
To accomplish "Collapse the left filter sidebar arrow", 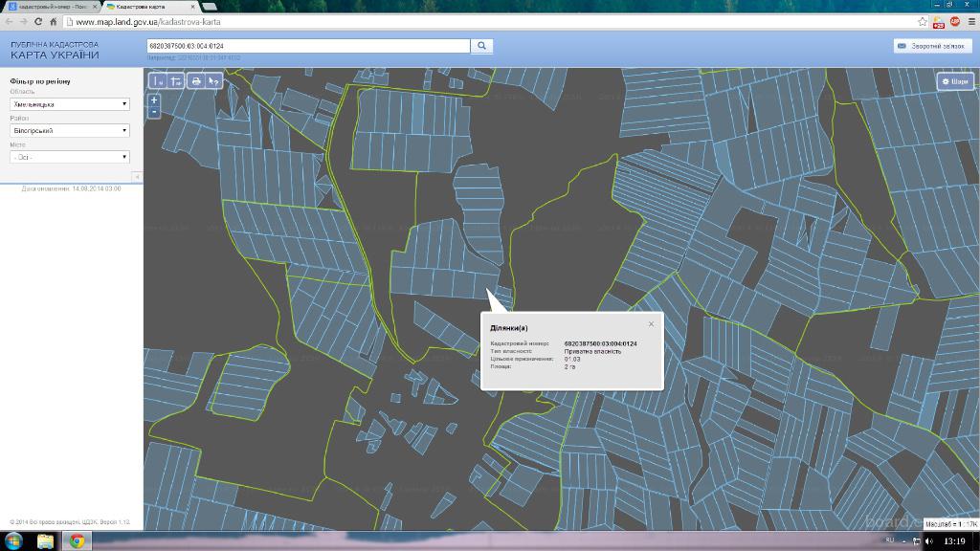I will tap(136, 177).
